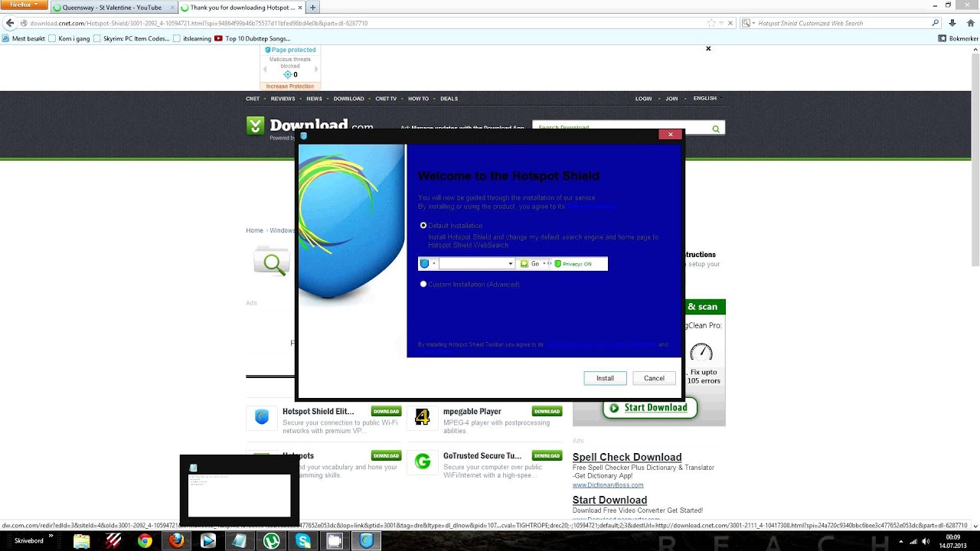980x551 pixels.
Task: Download GoTrusted Secure Tunnel green button
Action: tap(547, 456)
